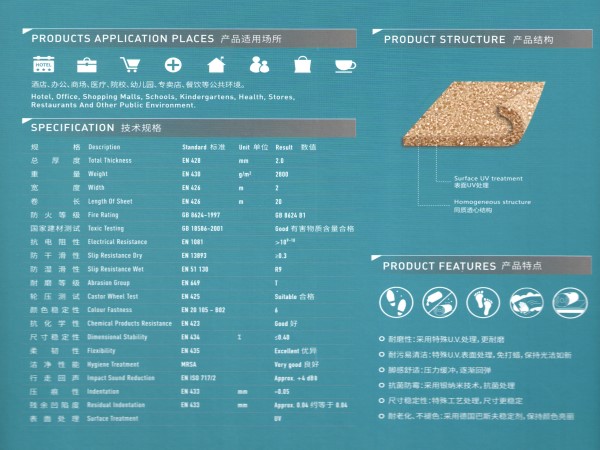Select the office briefcase icon

coord(87,66)
